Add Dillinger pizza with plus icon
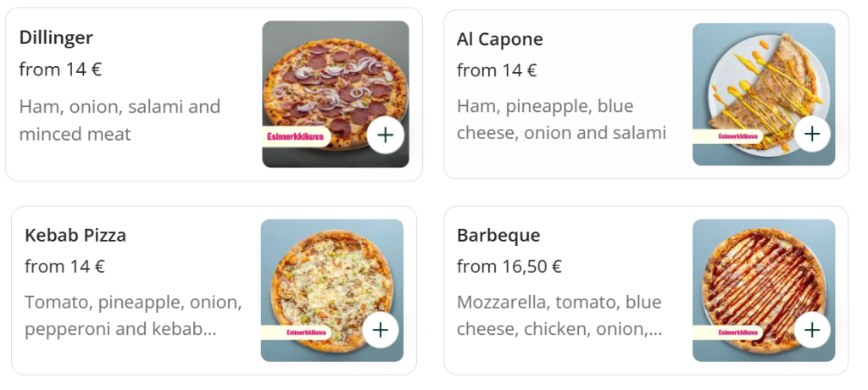Viewport: 868px width, 390px height. (386, 136)
